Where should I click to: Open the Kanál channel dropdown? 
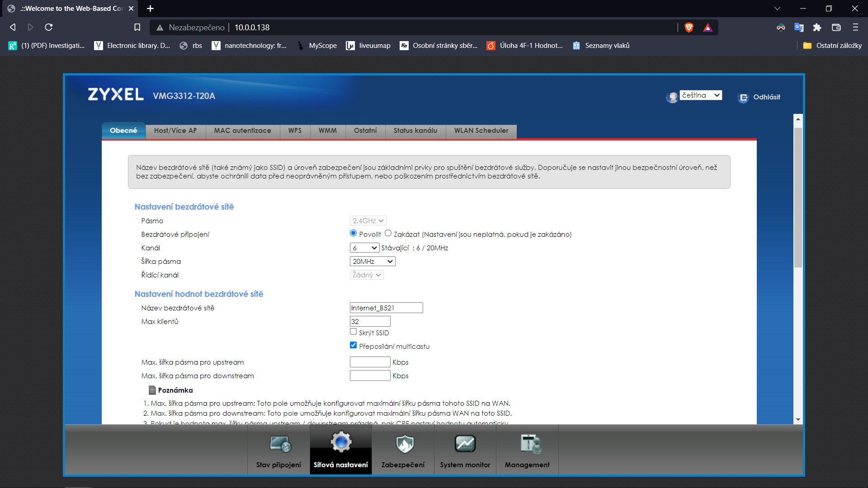click(364, 248)
